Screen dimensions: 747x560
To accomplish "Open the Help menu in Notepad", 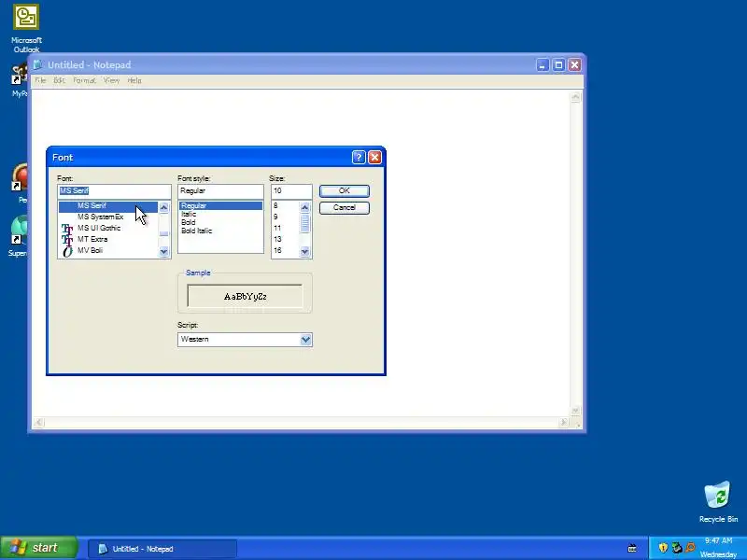I will (134, 80).
